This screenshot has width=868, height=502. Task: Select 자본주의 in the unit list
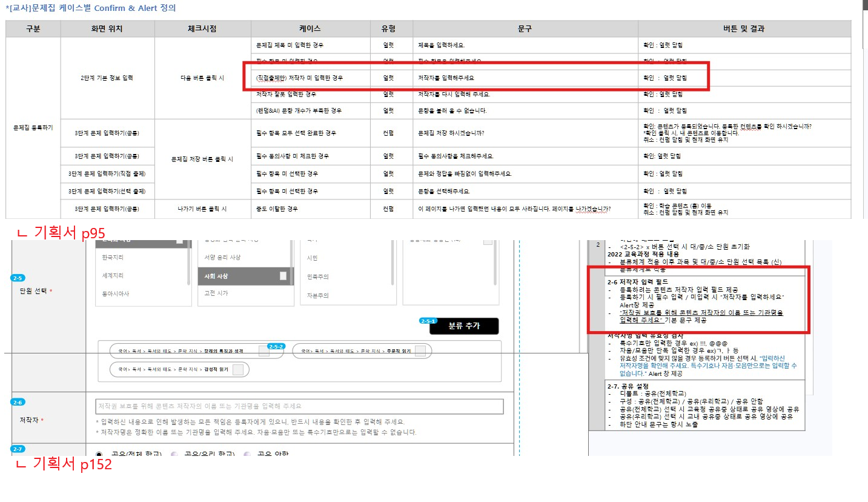click(x=317, y=295)
